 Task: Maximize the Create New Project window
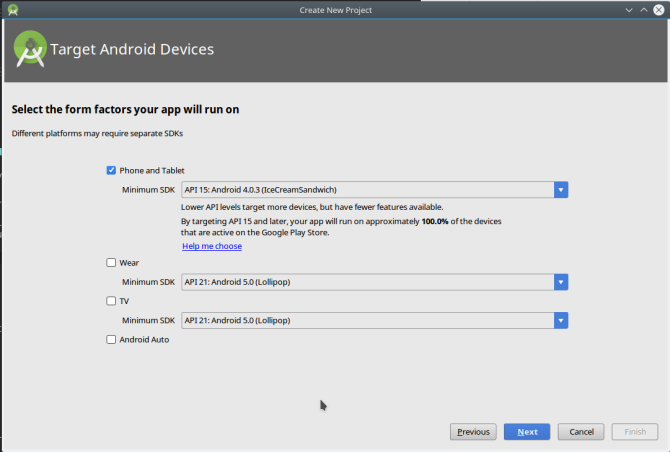(x=643, y=10)
